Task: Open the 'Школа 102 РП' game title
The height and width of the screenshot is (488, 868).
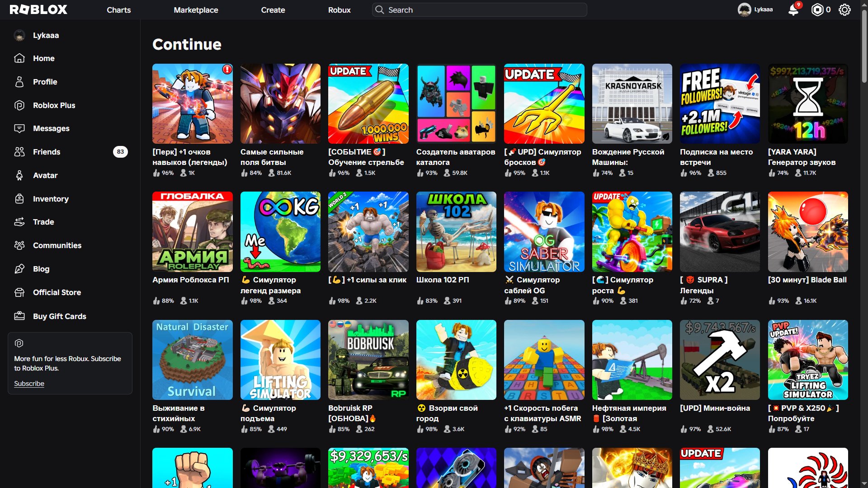Action: (x=443, y=280)
